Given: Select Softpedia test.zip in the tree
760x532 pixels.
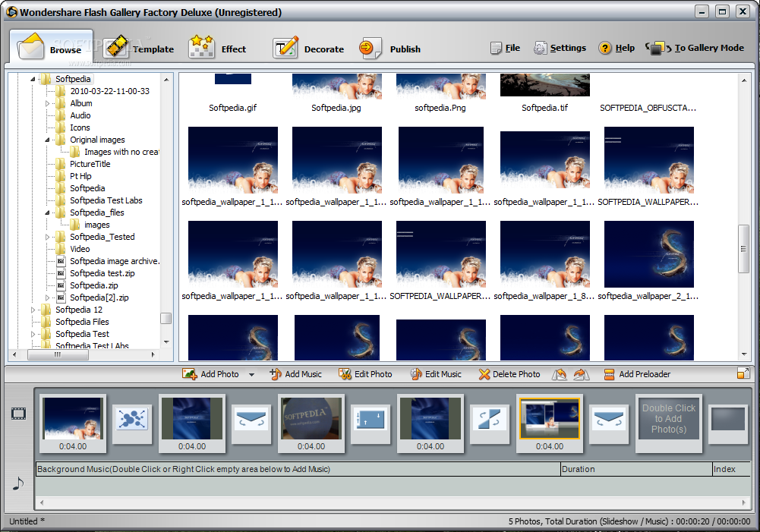Looking at the screenshot, I should [102, 273].
